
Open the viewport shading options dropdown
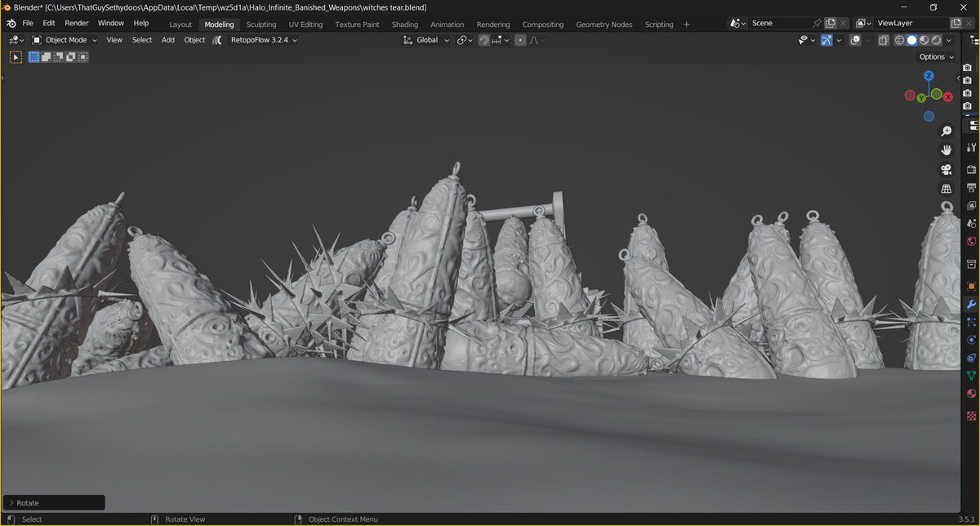pyautogui.click(x=947, y=40)
